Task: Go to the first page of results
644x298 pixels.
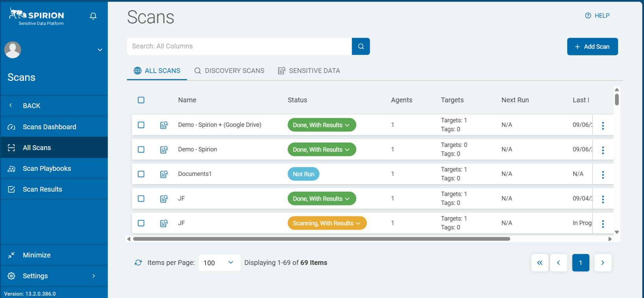Action: point(539,263)
